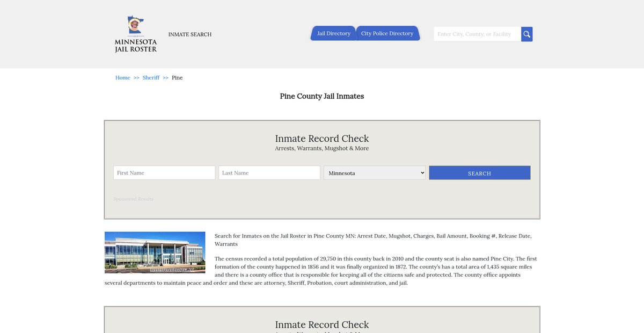Click the first Inmate Record Check title
Viewport: 644px width, 333px height.
[x=322, y=139]
